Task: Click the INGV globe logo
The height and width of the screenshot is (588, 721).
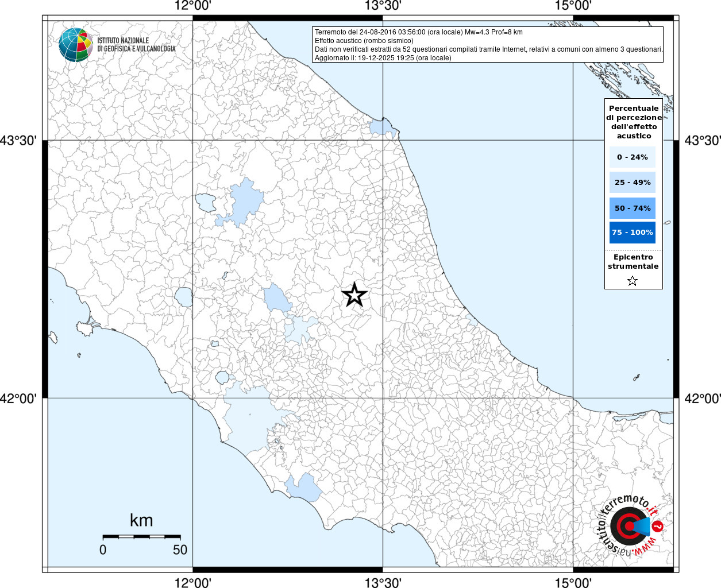Action: [75, 44]
